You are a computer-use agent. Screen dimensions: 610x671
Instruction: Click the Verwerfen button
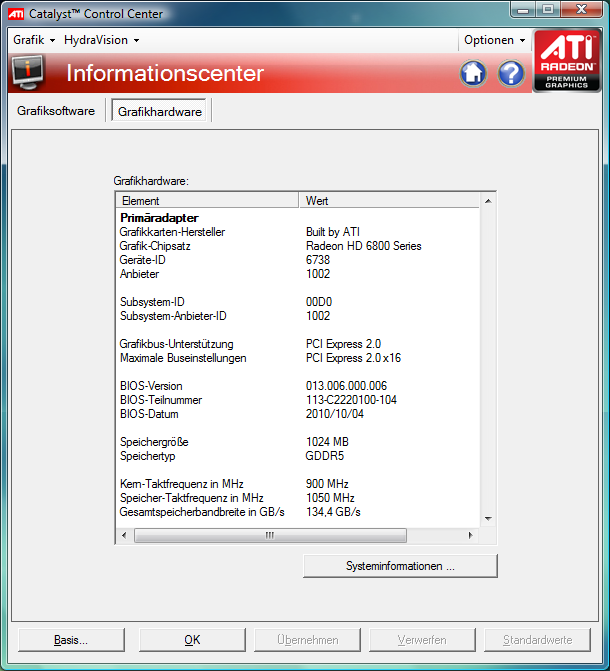(422, 640)
